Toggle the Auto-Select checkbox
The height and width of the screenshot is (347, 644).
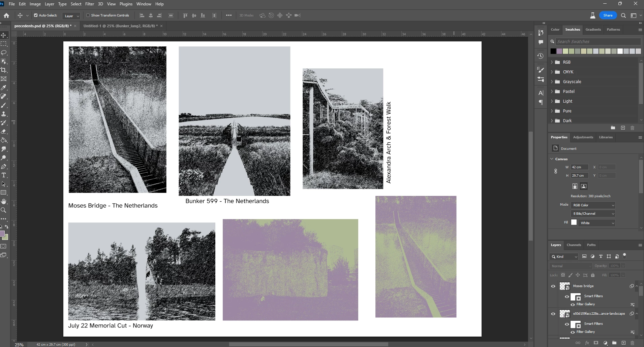(36, 15)
